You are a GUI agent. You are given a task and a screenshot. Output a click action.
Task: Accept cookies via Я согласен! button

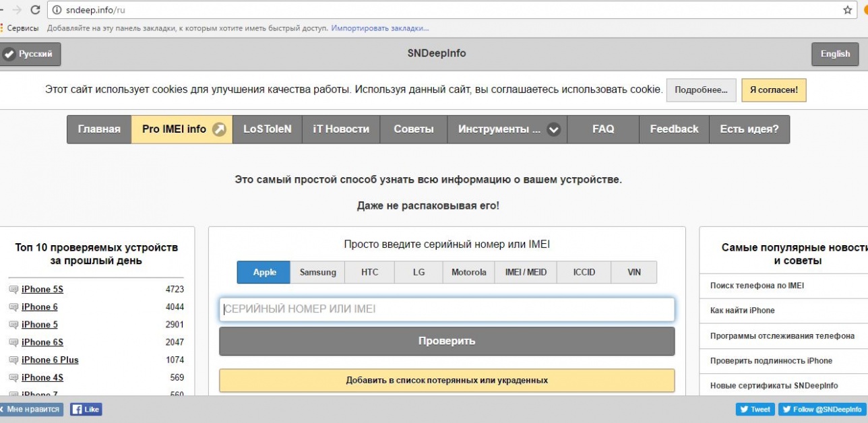tap(773, 90)
